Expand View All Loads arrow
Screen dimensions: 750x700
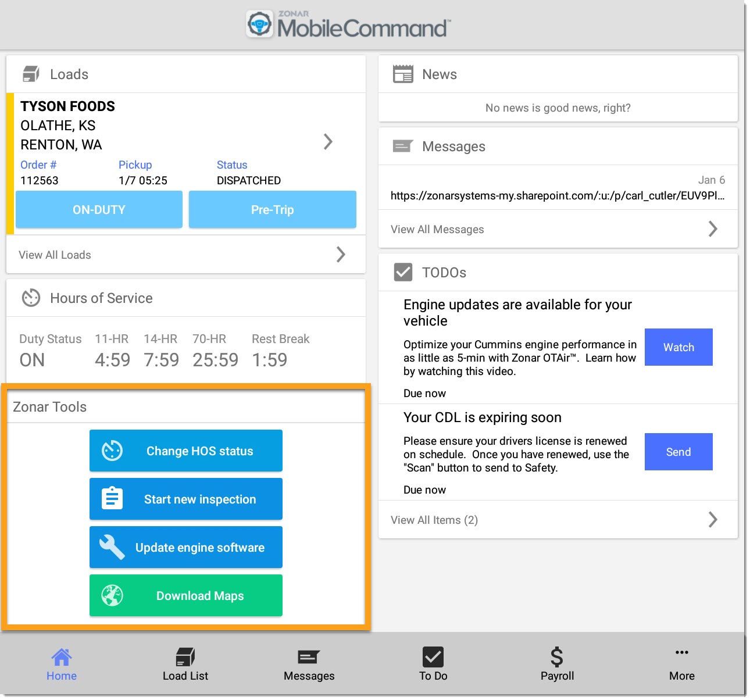(x=341, y=254)
